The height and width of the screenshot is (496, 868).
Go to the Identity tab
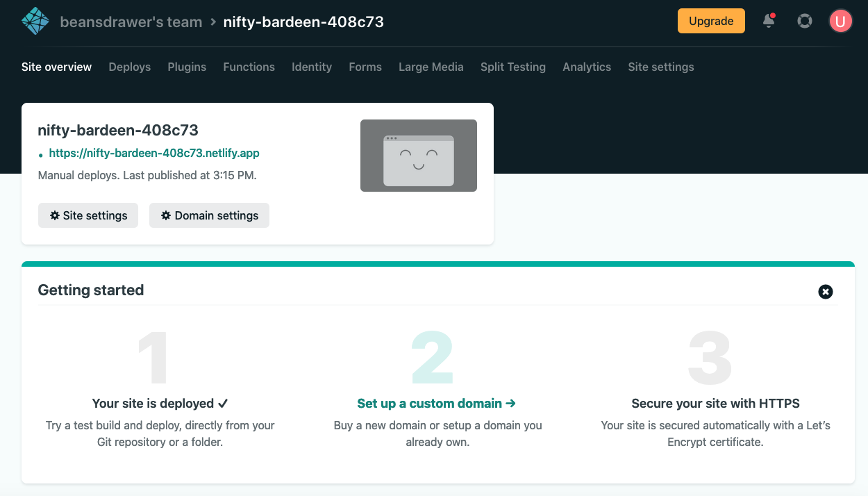[x=312, y=67]
